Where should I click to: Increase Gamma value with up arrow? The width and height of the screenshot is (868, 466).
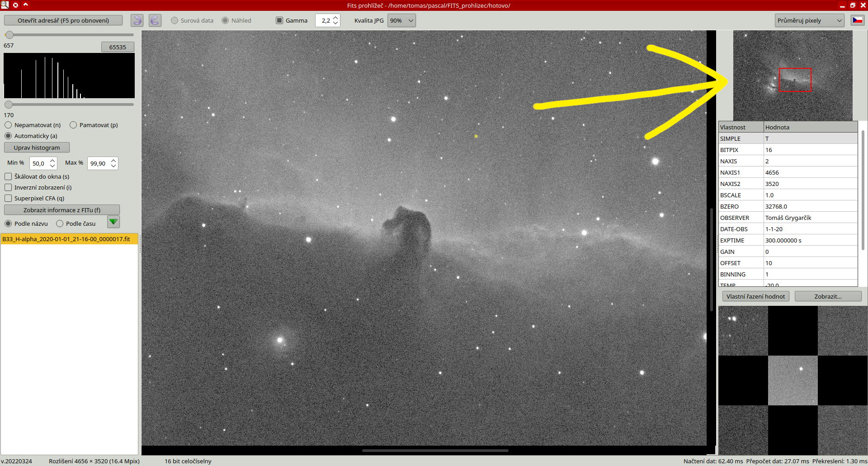[335, 18]
